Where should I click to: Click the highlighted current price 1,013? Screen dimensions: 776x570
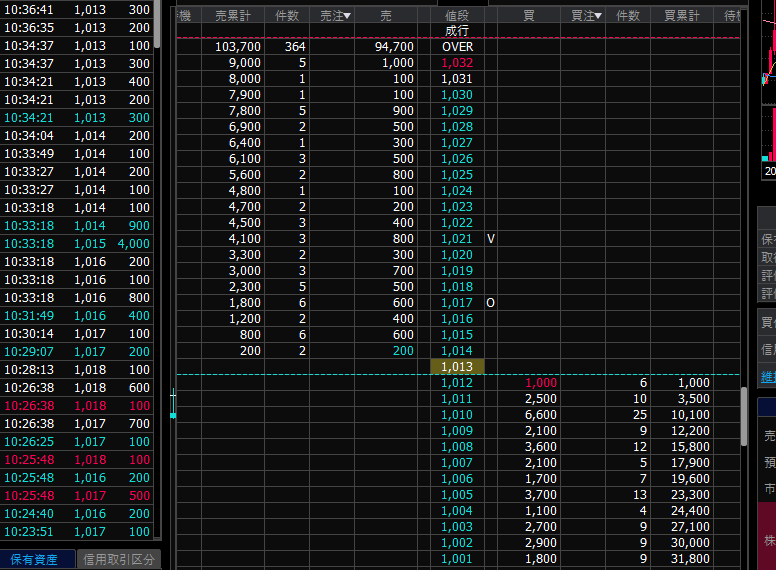click(x=457, y=367)
